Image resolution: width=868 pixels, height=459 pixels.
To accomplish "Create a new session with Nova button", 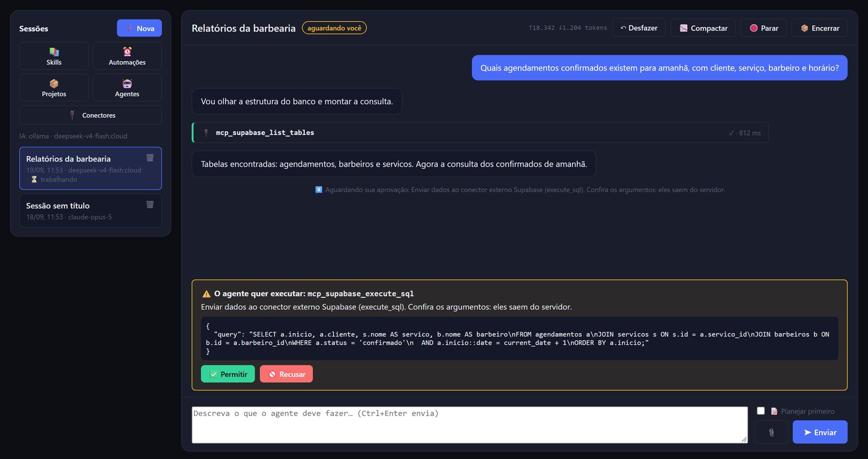I will point(139,28).
